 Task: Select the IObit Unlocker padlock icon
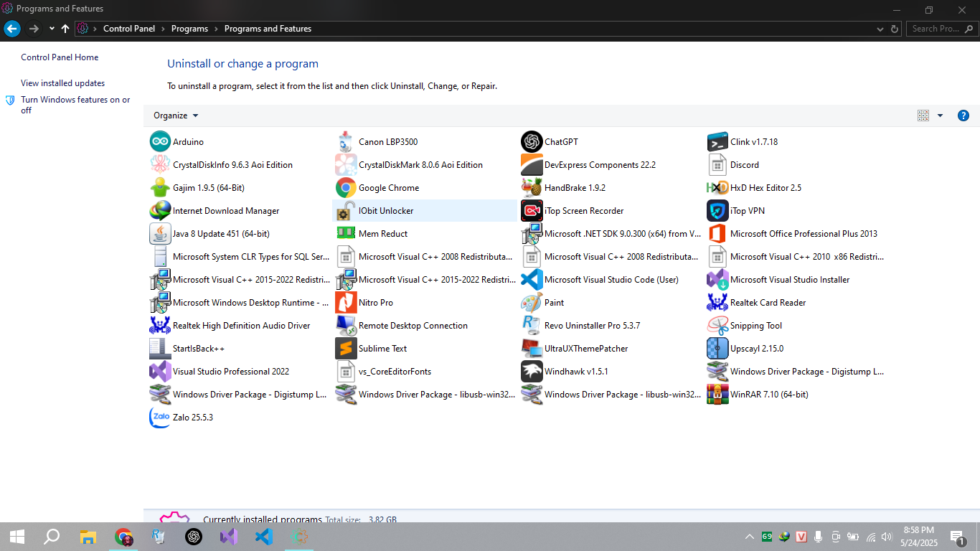pos(346,210)
